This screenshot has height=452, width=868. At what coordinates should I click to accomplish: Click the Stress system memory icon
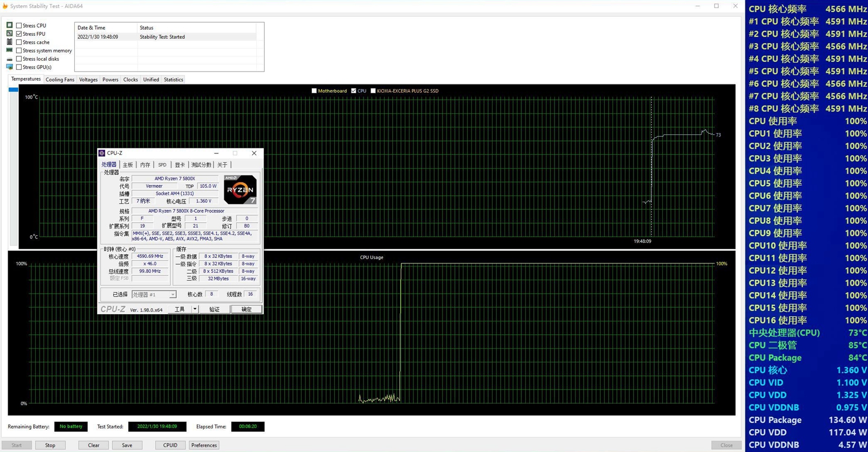point(9,50)
